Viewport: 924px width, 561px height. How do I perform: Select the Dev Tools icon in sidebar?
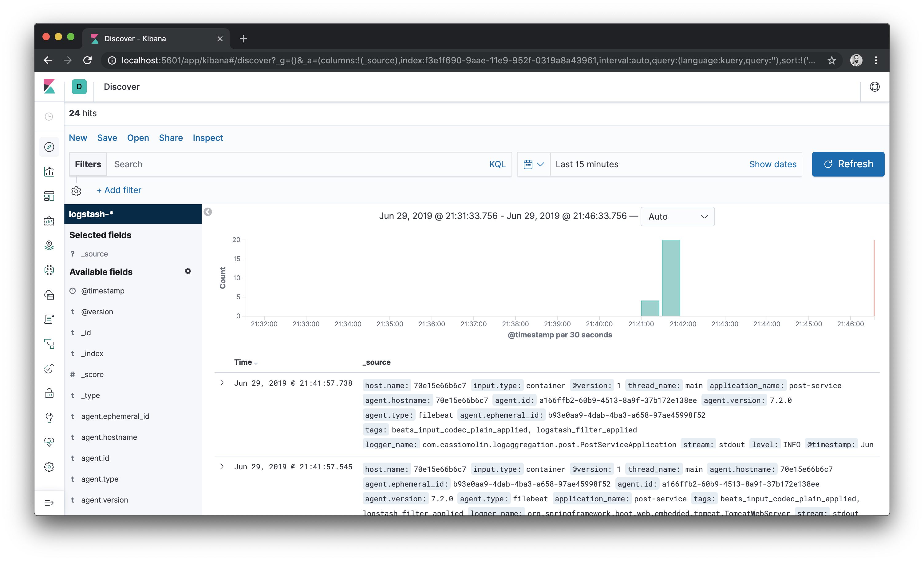point(49,418)
